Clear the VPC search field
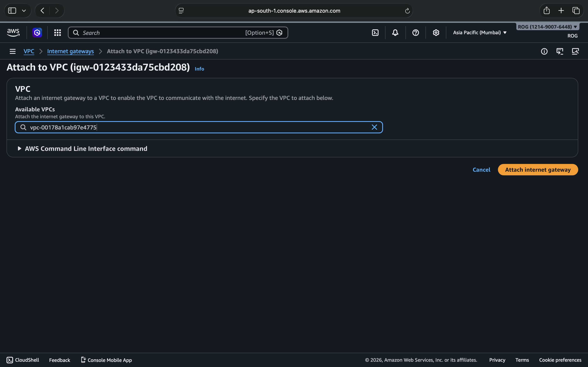Image resolution: width=588 pixels, height=367 pixels. click(x=374, y=127)
